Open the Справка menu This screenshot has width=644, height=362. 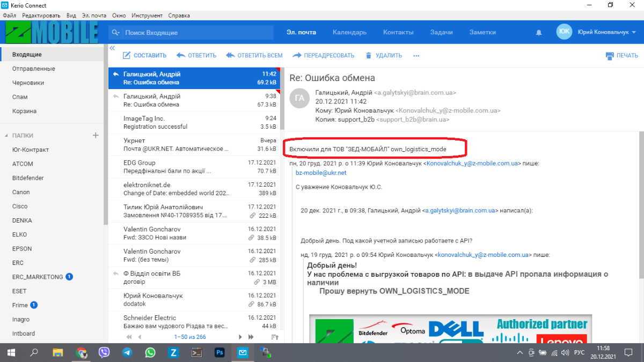(x=179, y=16)
